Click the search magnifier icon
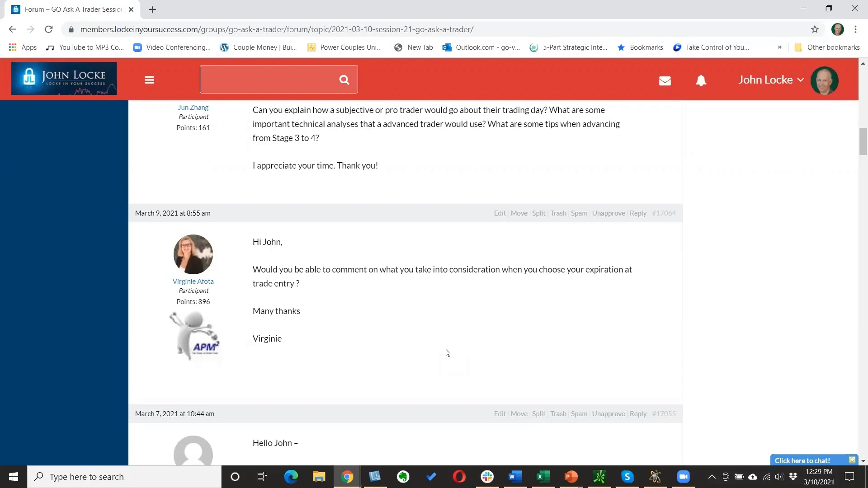The height and width of the screenshot is (488, 868). [344, 80]
